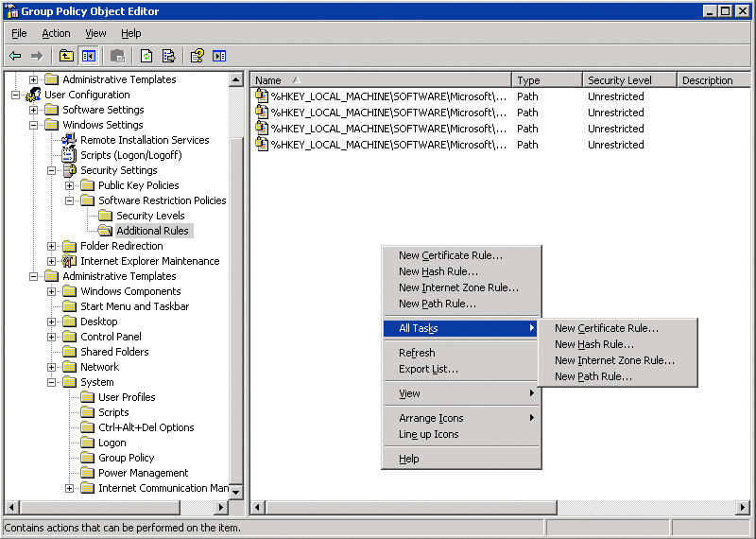The height and width of the screenshot is (539, 756).
Task: Click the User Configuration node icon
Action: coord(33,95)
